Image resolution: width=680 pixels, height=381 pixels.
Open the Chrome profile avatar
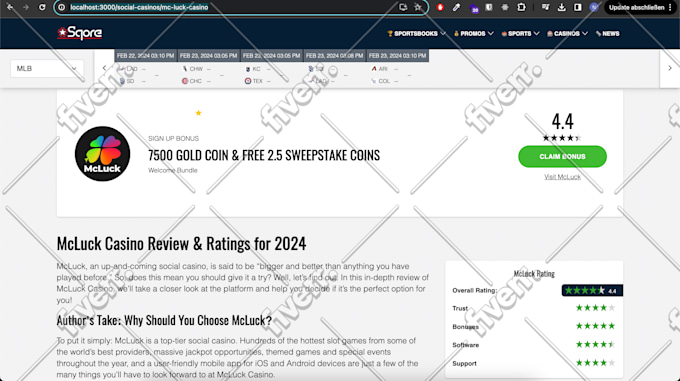click(594, 7)
